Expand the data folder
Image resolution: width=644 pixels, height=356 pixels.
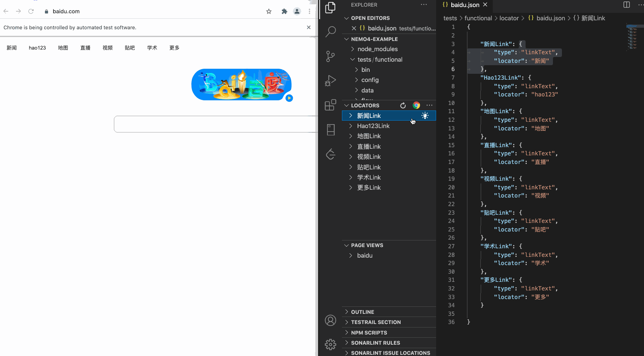pos(356,90)
